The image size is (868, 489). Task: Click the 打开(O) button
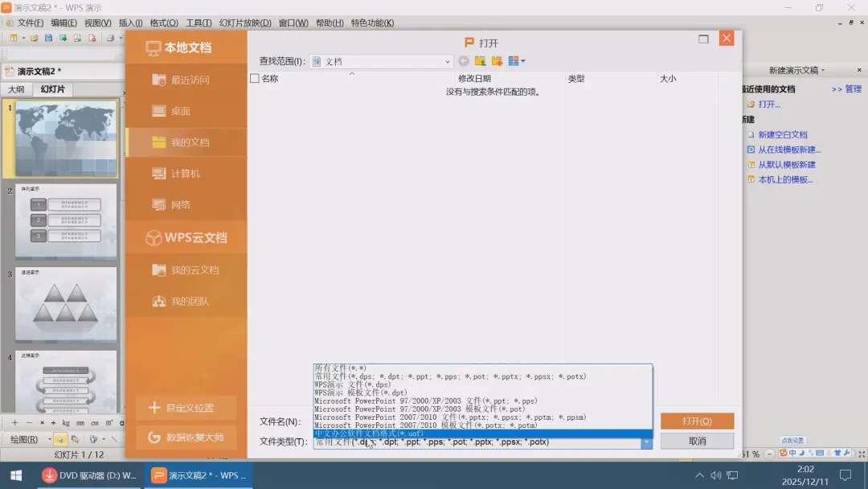point(697,421)
